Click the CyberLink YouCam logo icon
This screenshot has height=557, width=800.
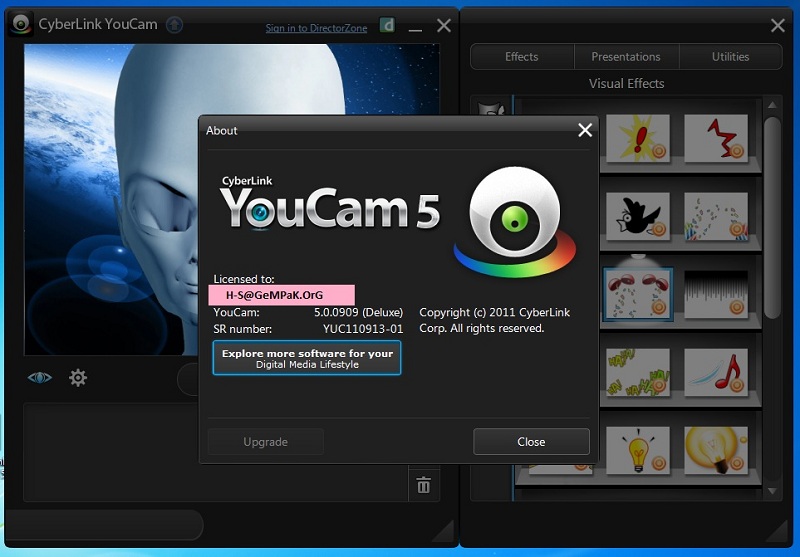(x=21, y=24)
